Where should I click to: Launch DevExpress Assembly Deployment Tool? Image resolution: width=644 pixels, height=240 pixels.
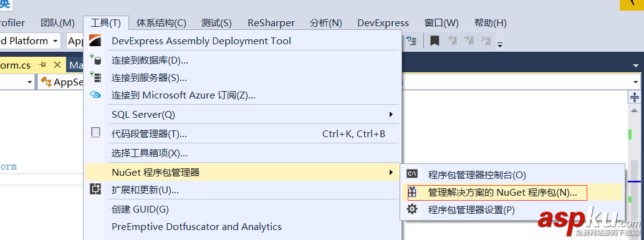[x=243, y=41]
